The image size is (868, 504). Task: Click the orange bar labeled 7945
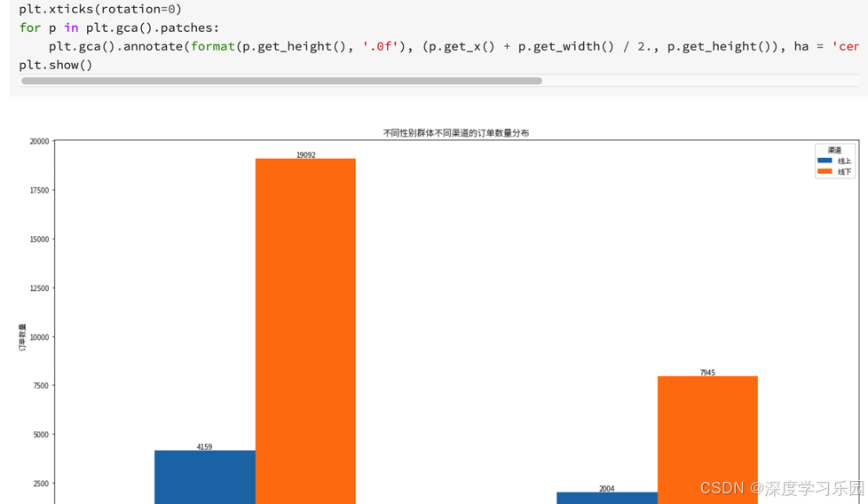[707, 440]
